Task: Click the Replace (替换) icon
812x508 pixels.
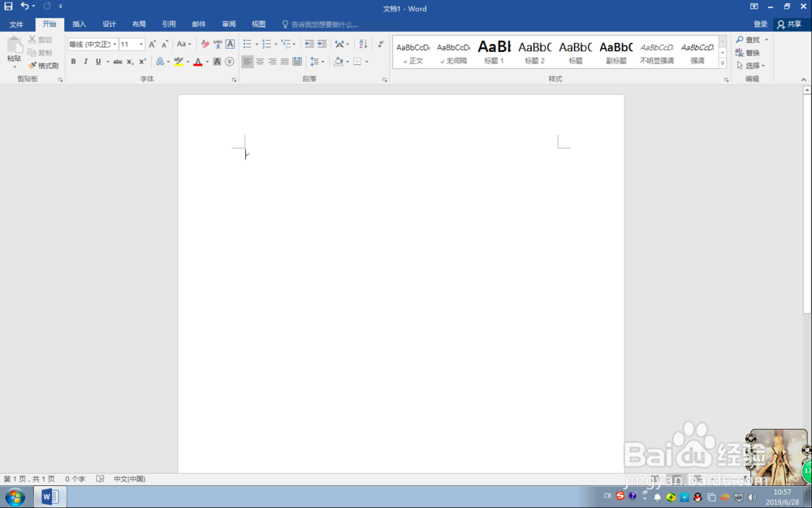Action: [746, 52]
